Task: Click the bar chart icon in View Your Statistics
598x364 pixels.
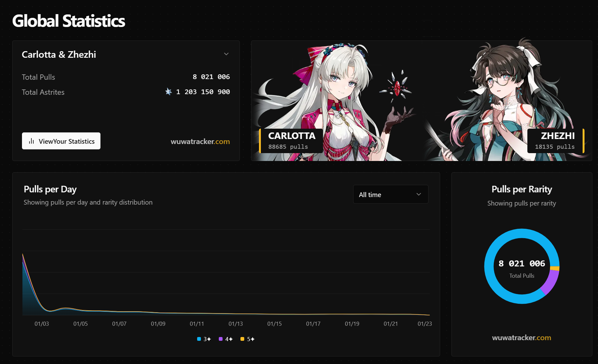Action: 31,141
